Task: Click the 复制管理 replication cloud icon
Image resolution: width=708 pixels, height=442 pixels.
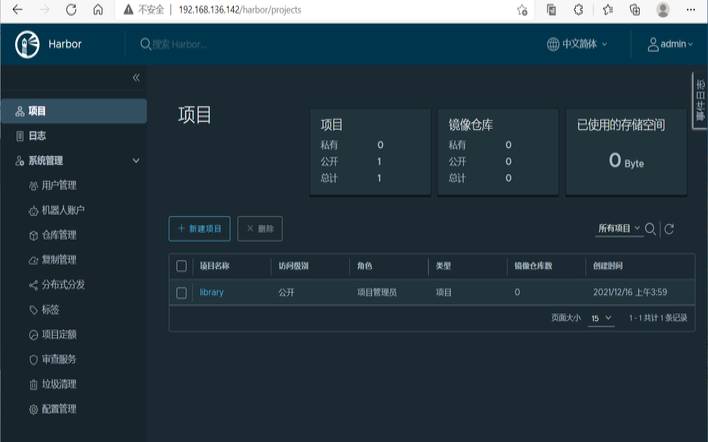Action: point(33,260)
